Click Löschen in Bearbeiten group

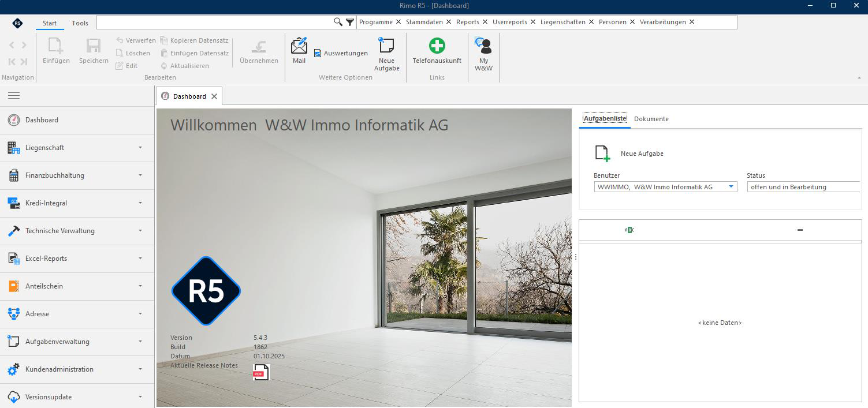[133, 53]
